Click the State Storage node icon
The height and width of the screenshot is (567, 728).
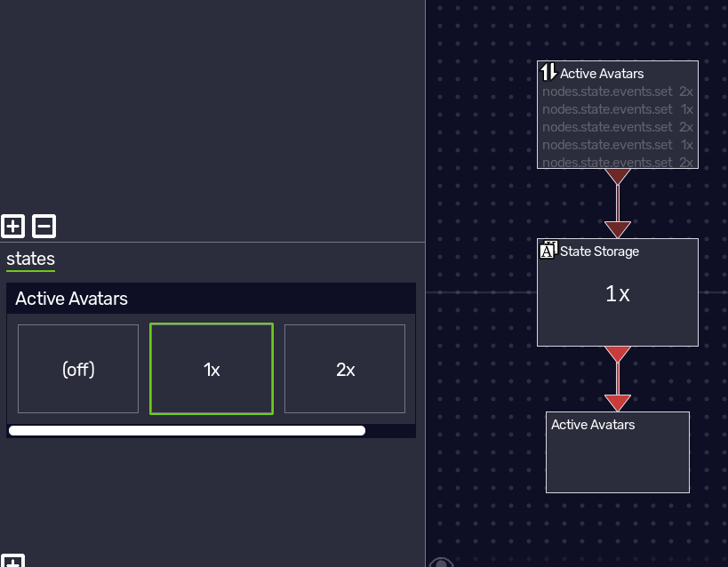tap(548, 250)
